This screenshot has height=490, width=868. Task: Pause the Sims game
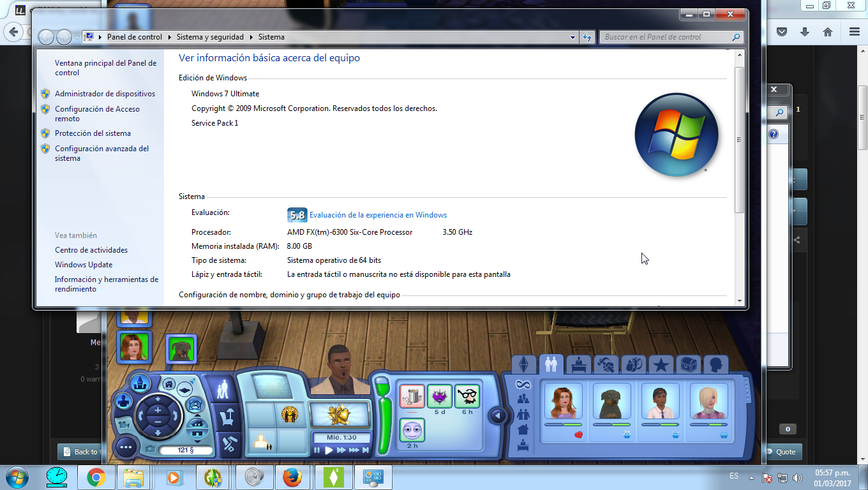(317, 450)
